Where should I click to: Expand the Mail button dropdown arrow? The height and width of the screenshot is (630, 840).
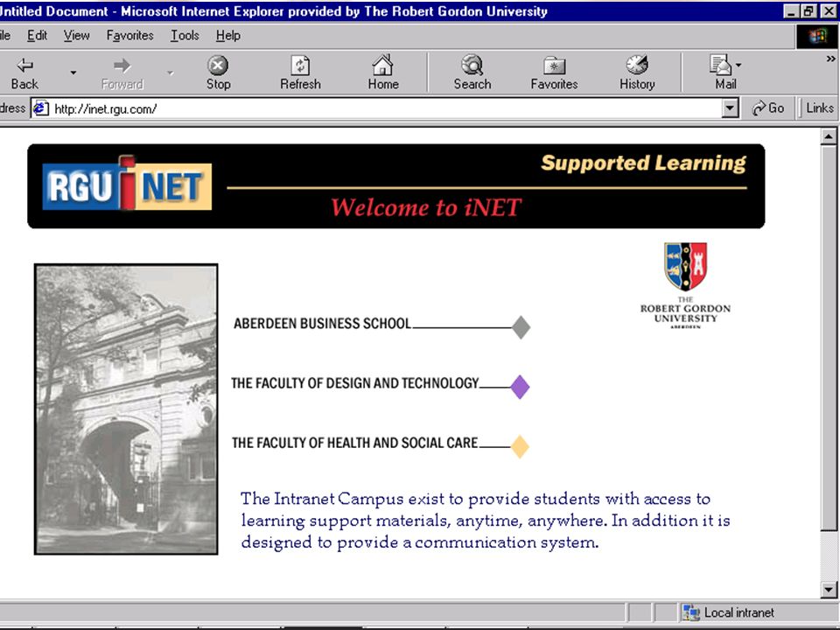point(738,66)
